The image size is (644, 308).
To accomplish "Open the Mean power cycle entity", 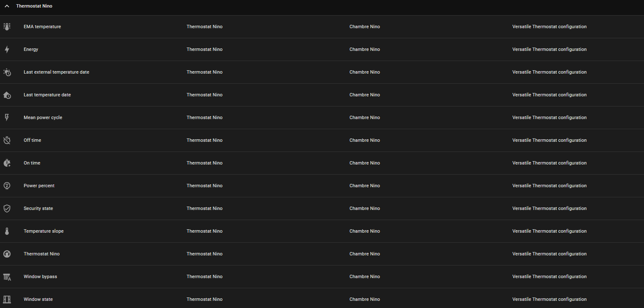I will tap(43, 117).
